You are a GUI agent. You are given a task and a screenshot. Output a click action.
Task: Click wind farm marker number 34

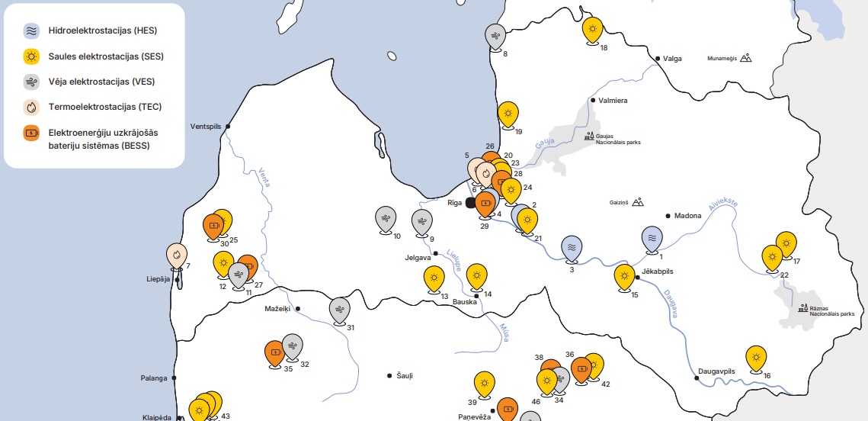pos(562,380)
